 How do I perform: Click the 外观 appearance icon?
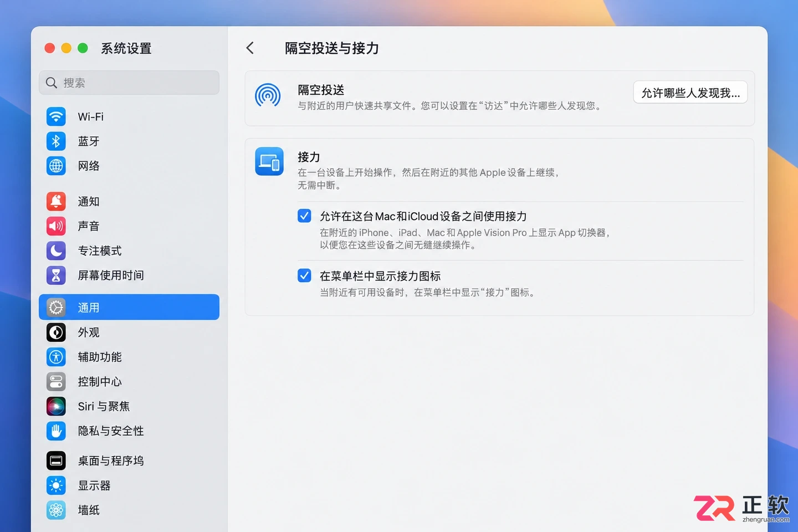click(56, 332)
